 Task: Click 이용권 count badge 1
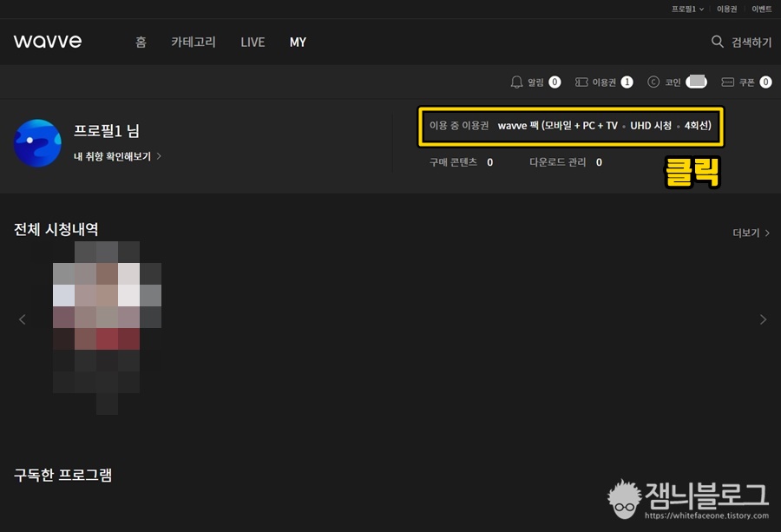[x=627, y=82]
